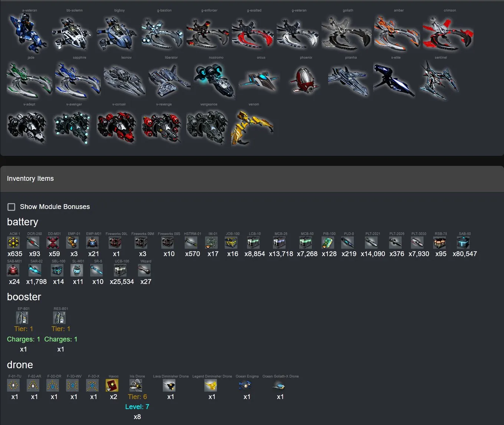Select the EMP-01 battery icon
Screen dimensions: 504x425
click(x=73, y=243)
